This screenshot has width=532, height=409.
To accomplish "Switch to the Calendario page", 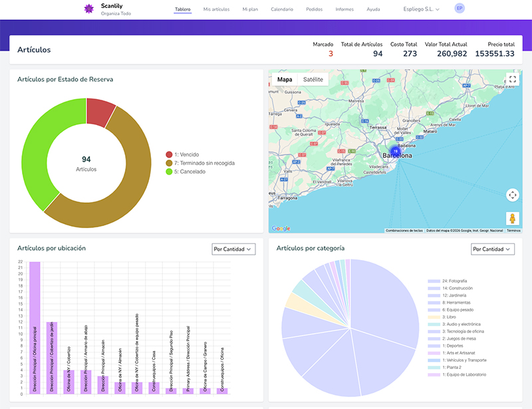I will [282, 9].
